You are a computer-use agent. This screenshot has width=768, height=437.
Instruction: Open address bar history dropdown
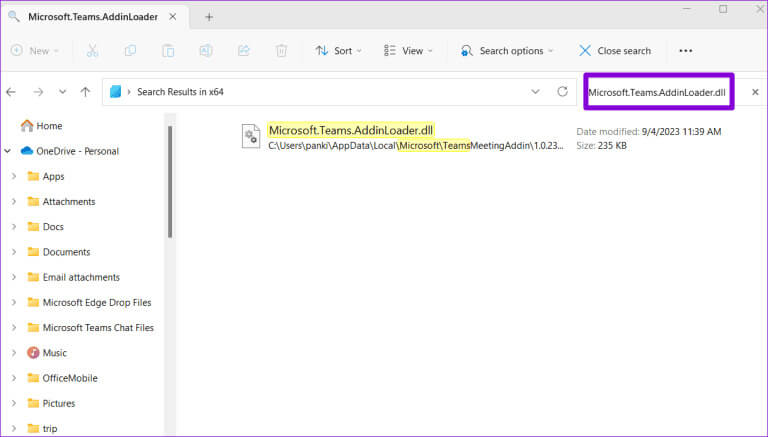535,92
